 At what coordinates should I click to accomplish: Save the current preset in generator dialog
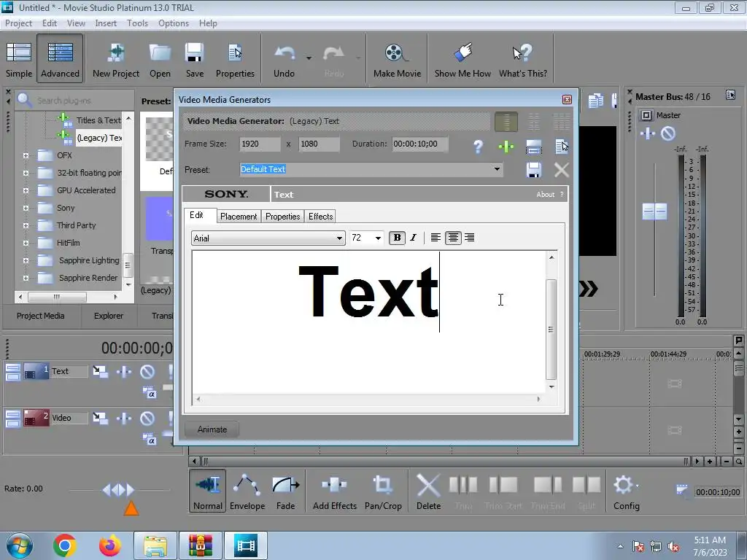point(533,170)
